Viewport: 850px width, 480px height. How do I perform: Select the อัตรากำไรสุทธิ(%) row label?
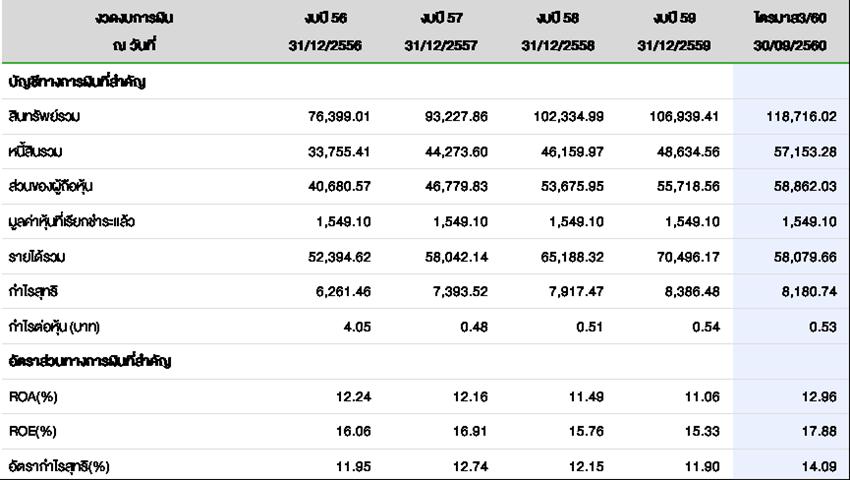pos(57,467)
